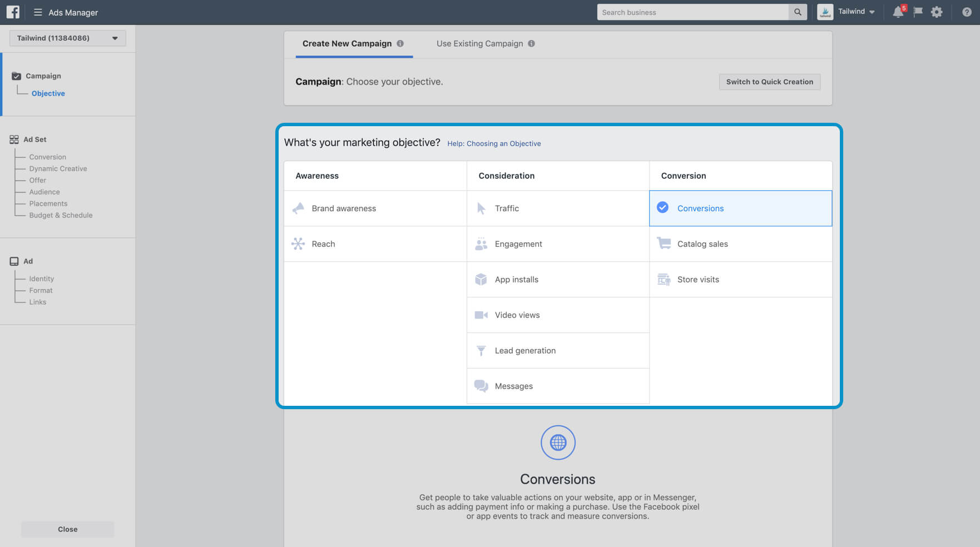Click the help question mark icon

967,12
